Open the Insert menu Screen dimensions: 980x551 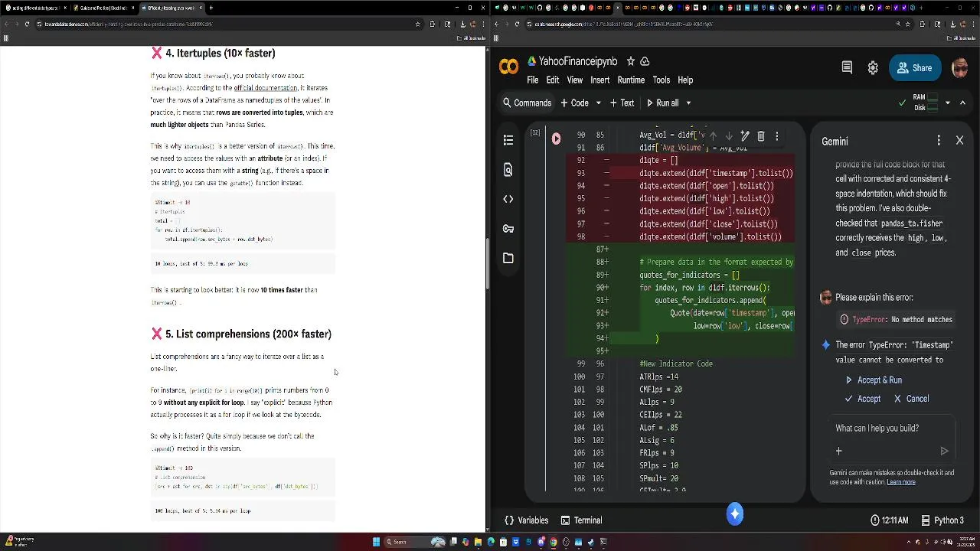600,80
